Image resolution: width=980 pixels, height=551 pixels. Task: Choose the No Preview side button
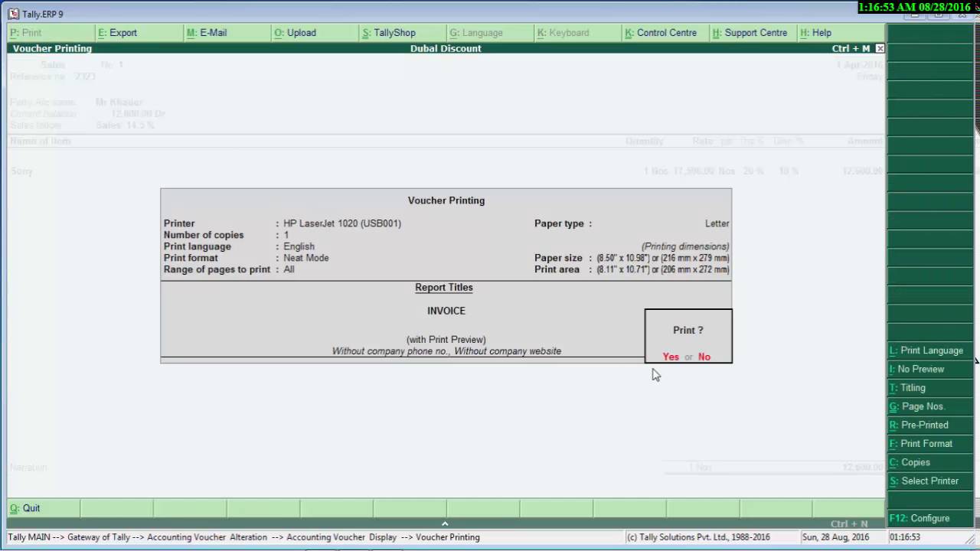[x=929, y=369]
